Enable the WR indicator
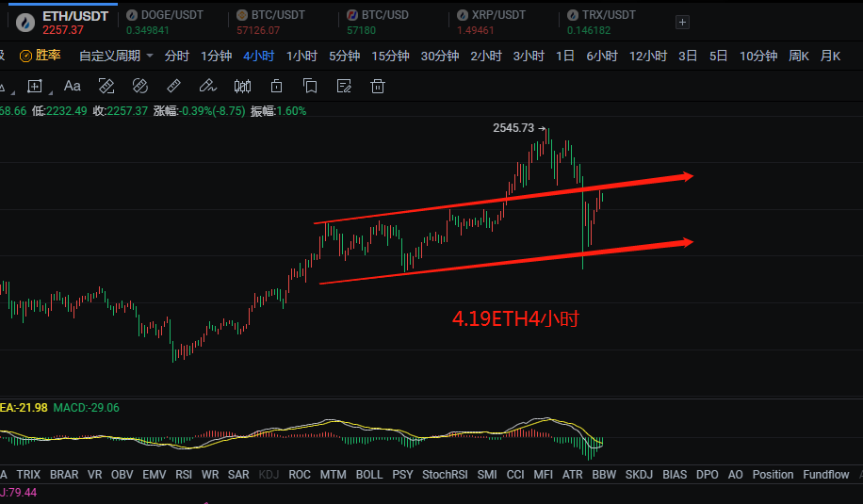The height and width of the screenshot is (504, 863). tap(210, 474)
